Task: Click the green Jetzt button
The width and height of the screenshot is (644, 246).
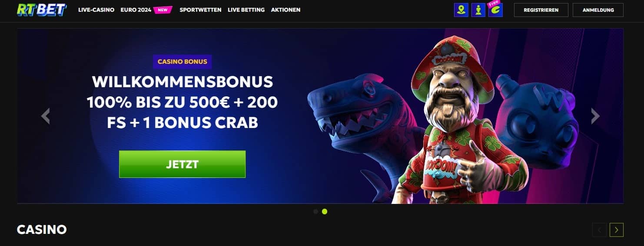Action: click(x=182, y=164)
